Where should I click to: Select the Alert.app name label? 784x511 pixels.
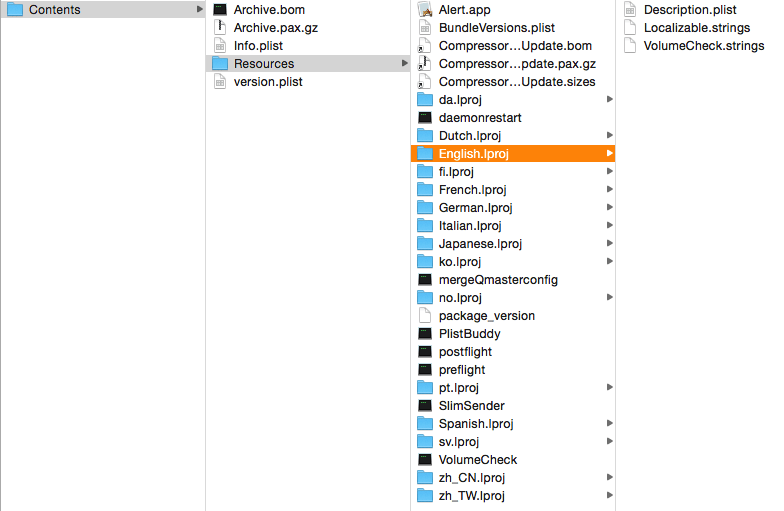coord(464,10)
